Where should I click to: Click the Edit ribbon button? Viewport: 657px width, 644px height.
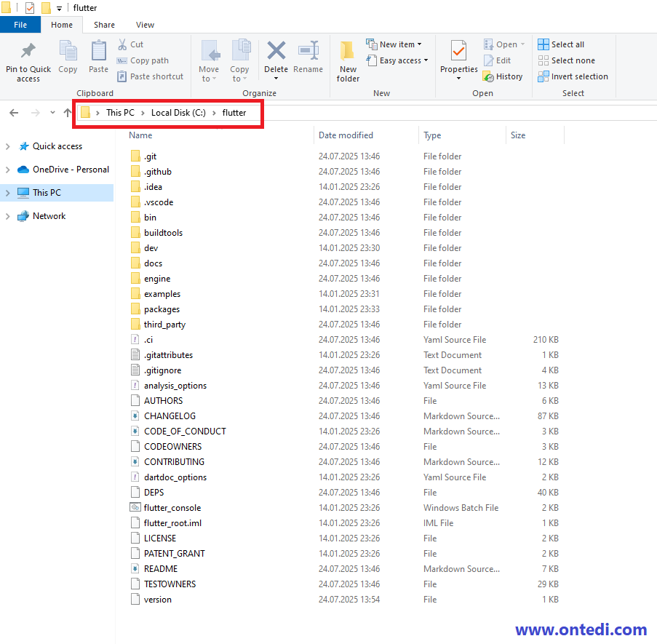497,60
